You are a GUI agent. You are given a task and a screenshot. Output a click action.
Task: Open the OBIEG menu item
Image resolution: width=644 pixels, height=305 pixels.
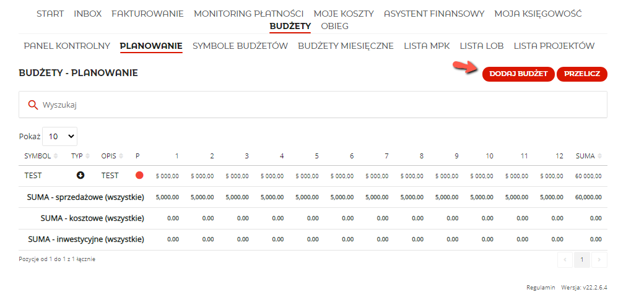(335, 26)
